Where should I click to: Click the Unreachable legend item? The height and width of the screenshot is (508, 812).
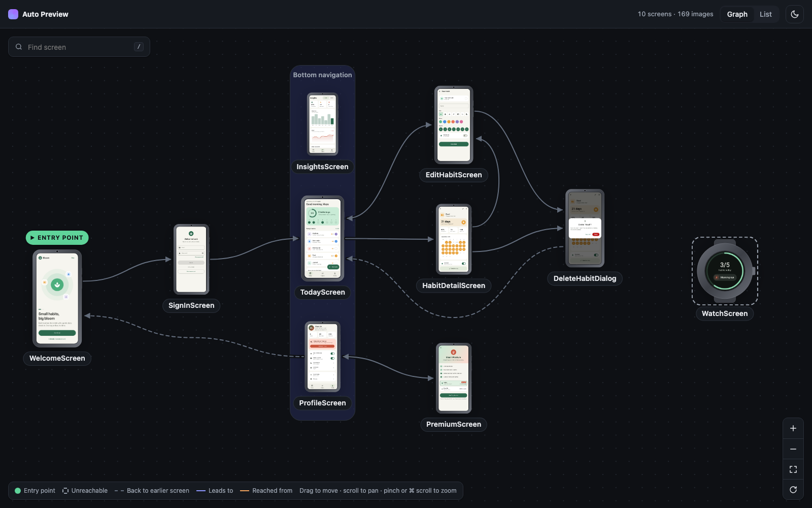[85, 491]
